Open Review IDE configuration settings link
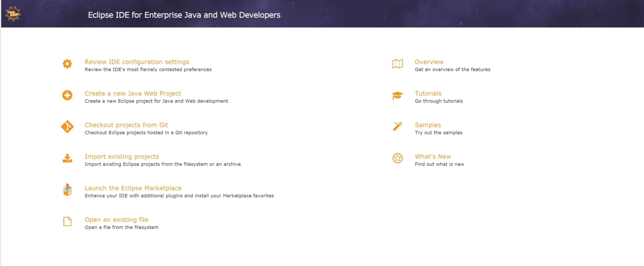The image size is (644, 266). (137, 62)
